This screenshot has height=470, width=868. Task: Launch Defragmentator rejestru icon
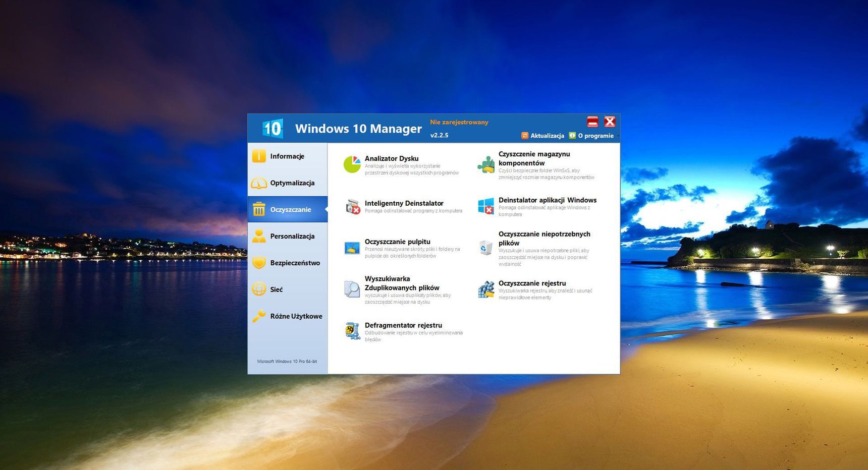click(x=352, y=331)
